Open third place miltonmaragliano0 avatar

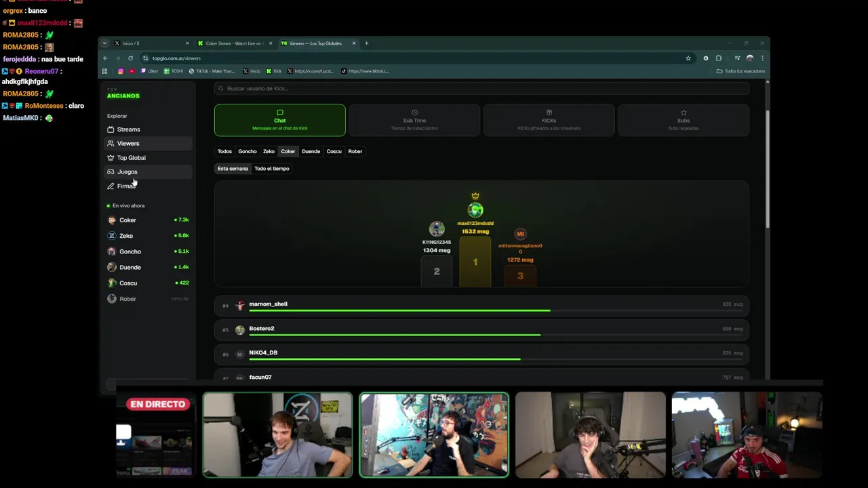tap(520, 234)
